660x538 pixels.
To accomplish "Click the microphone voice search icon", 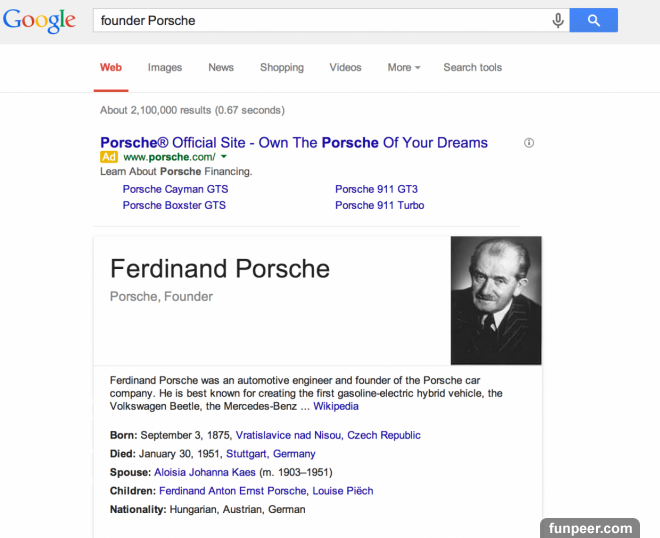I will coord(558,20).
